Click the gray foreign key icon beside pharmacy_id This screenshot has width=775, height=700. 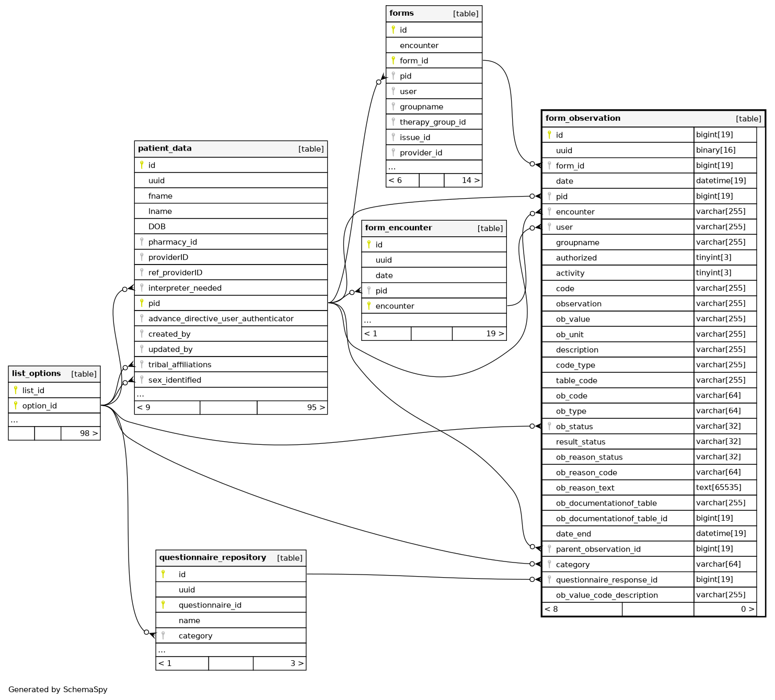pos(142,242)
